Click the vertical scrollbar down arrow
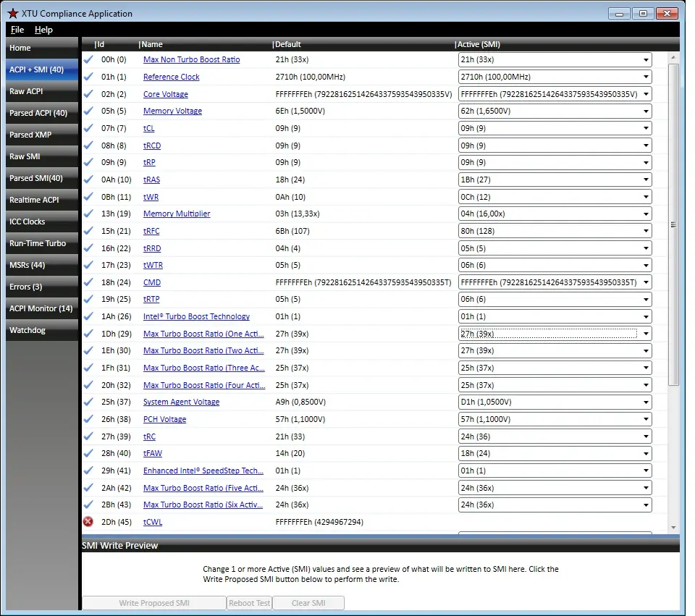This screenshot has height=616, width=695. click(x=673, y=528)
